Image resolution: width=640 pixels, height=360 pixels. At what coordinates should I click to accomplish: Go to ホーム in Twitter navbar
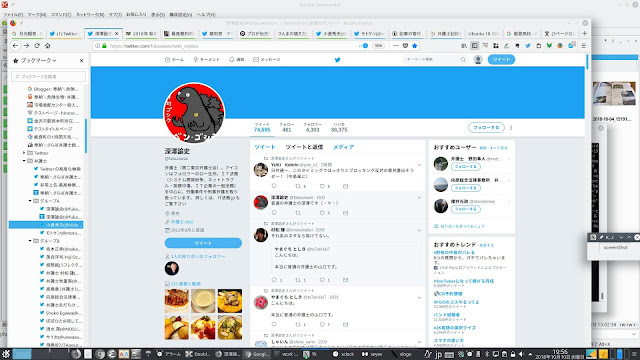174,60
